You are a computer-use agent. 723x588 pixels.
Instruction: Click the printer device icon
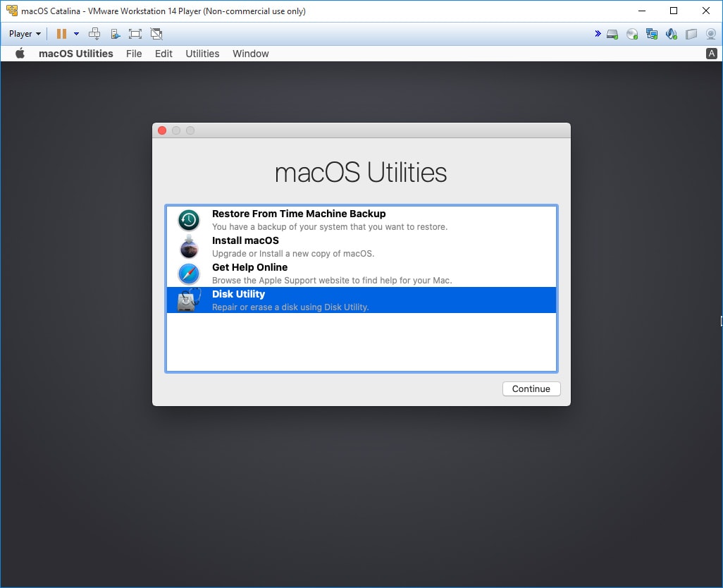click(690, 33)
